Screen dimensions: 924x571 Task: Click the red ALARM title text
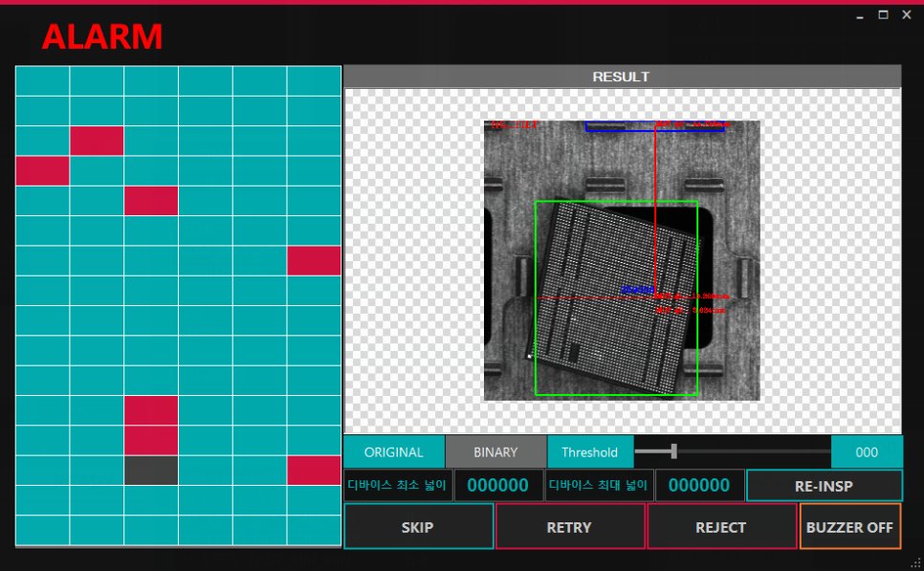coord(102,36)
